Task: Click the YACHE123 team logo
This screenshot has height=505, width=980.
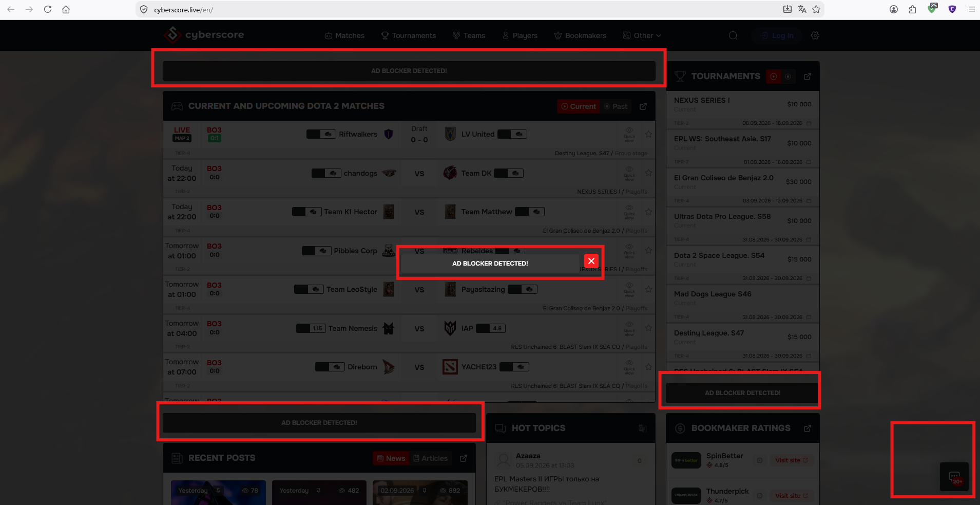Action: (x=450, y=367)
